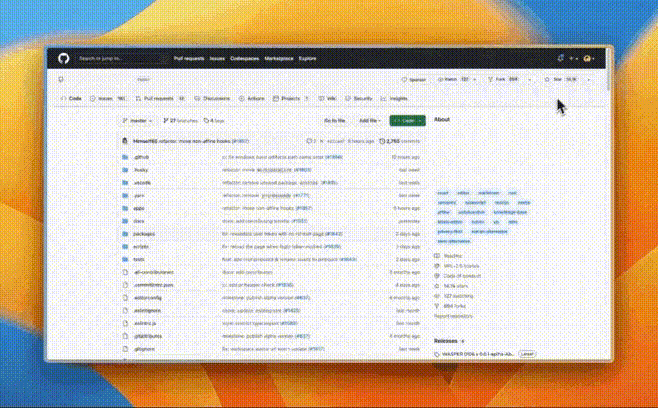Open the Add file dropdown
Screen dimensions: 658x408
(x=370, y=121)
